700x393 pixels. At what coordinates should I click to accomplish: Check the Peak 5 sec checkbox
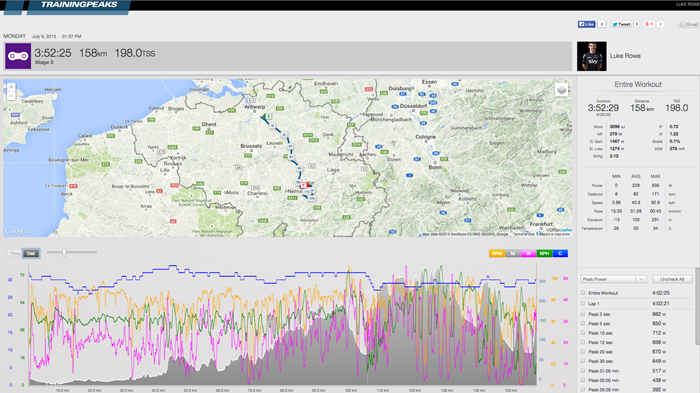point(583,323)
